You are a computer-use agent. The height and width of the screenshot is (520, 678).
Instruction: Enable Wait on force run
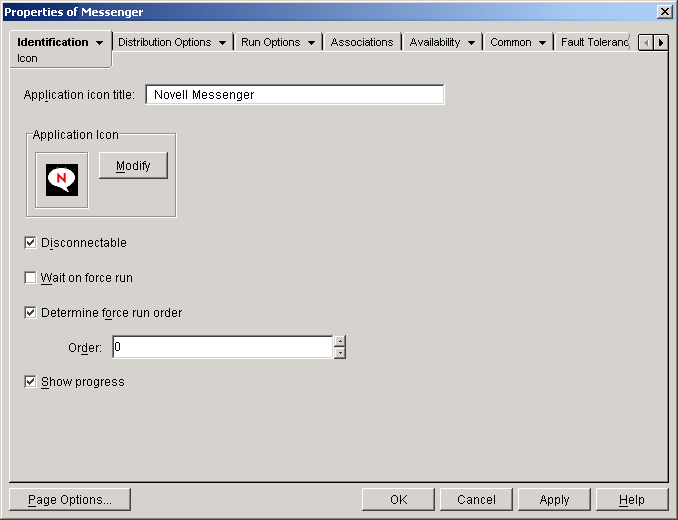point(30,278)
